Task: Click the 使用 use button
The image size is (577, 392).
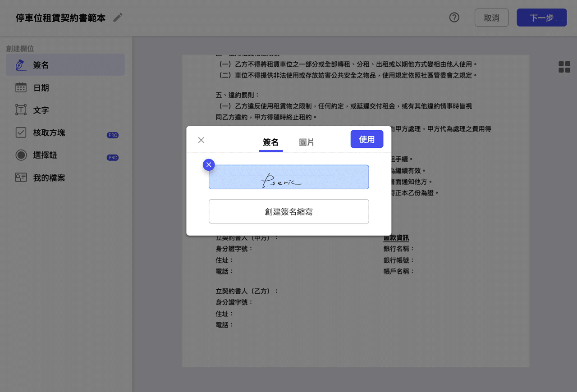Action: pyautogui.click(x=367, y=139)
